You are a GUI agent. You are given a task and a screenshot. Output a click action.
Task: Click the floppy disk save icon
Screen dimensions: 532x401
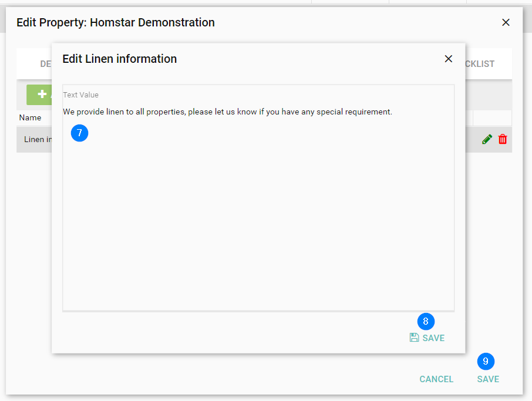click(415, 338)
